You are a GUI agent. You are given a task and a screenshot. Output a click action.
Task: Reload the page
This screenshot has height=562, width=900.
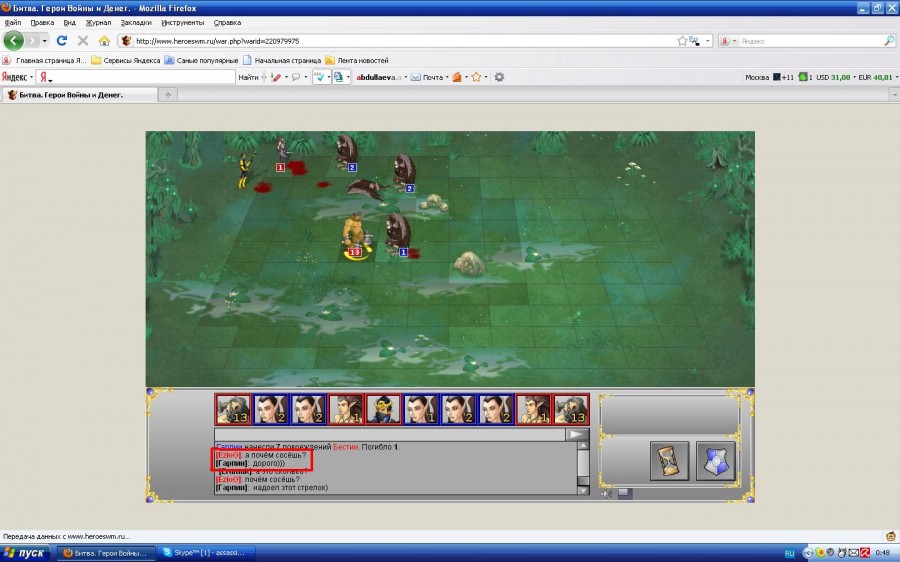click(62, 41)
